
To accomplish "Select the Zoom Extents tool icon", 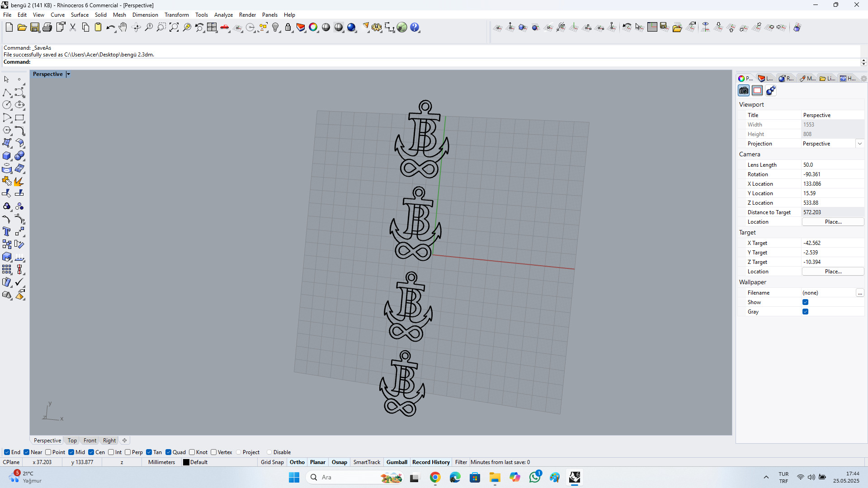I will (174, 28).
